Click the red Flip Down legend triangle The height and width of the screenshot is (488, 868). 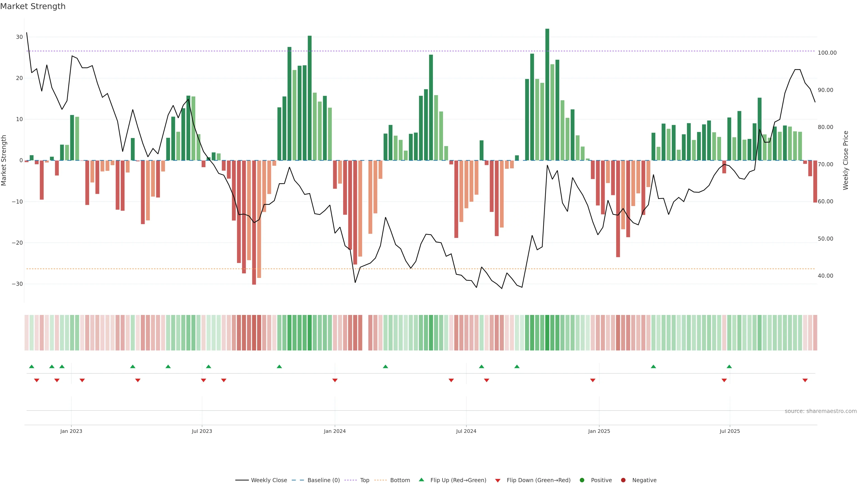(498, 480)
